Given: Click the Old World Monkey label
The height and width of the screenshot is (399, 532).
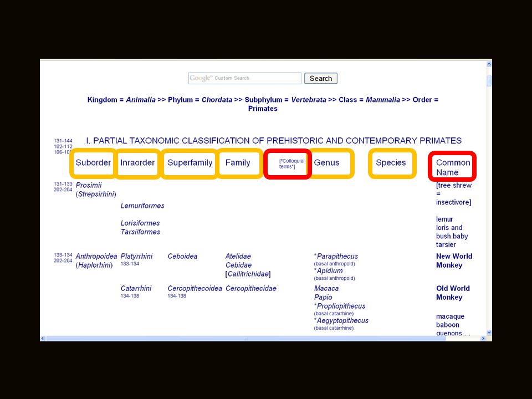Looking at the screenshot, I should click(453, 293).
